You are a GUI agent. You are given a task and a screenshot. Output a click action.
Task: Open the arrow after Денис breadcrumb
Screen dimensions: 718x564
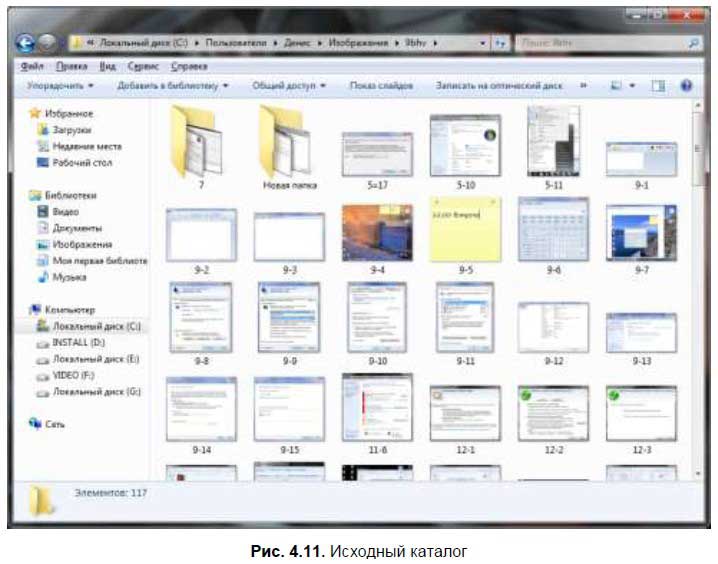point(319,43)
